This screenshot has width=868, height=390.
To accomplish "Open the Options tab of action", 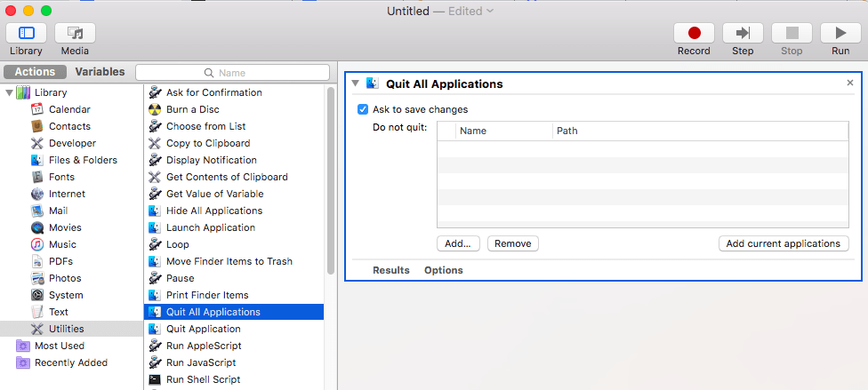I will pos(443,270).
